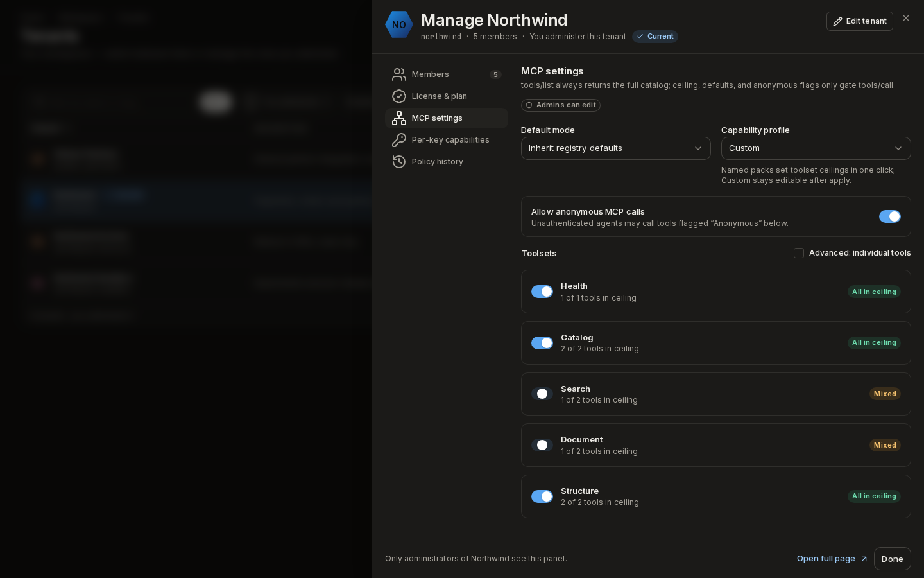Click '2 of 2 tools in ceiling' under Structure

point(600,502)
